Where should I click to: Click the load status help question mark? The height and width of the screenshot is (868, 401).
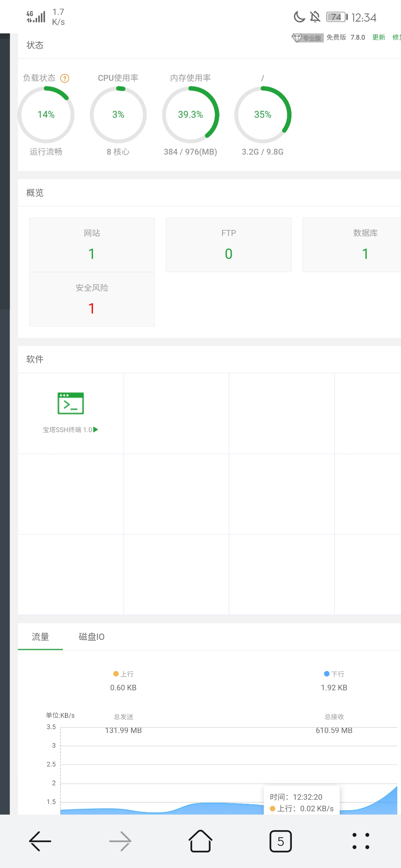coord(65,78)
